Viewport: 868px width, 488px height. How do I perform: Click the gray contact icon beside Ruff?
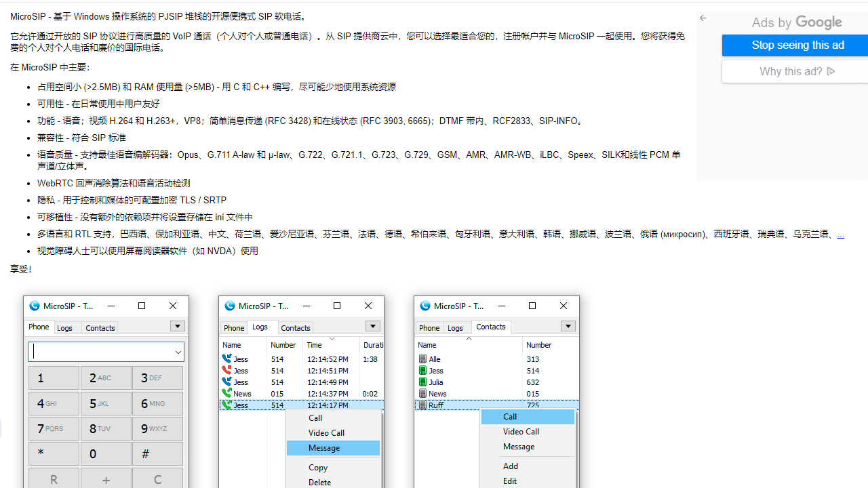tap(422, 405)
